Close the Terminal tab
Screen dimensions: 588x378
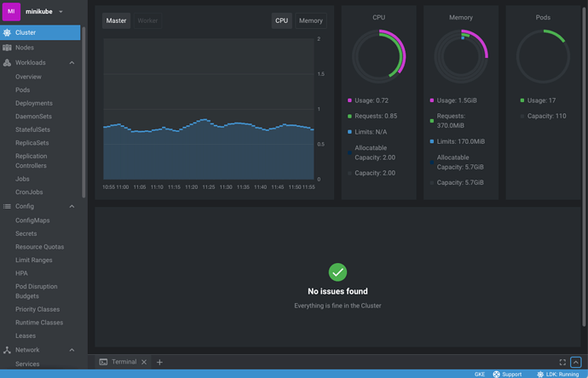tap(144, 362)
